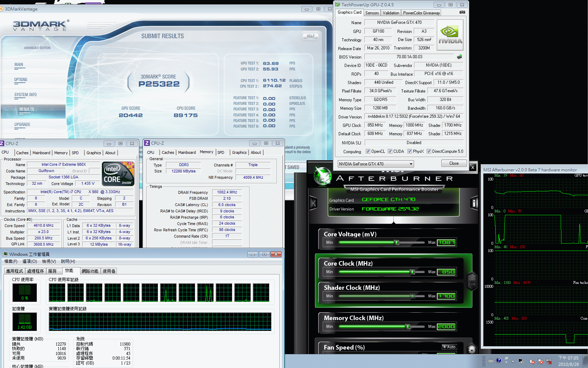Screen dimensions: 588x368
Task: Click the disconnected network tray icon
Action: (549, 361)
